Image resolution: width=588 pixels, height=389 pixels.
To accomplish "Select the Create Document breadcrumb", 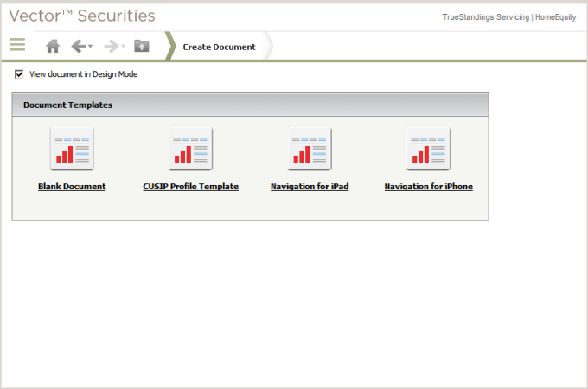I will pos(219,47).
